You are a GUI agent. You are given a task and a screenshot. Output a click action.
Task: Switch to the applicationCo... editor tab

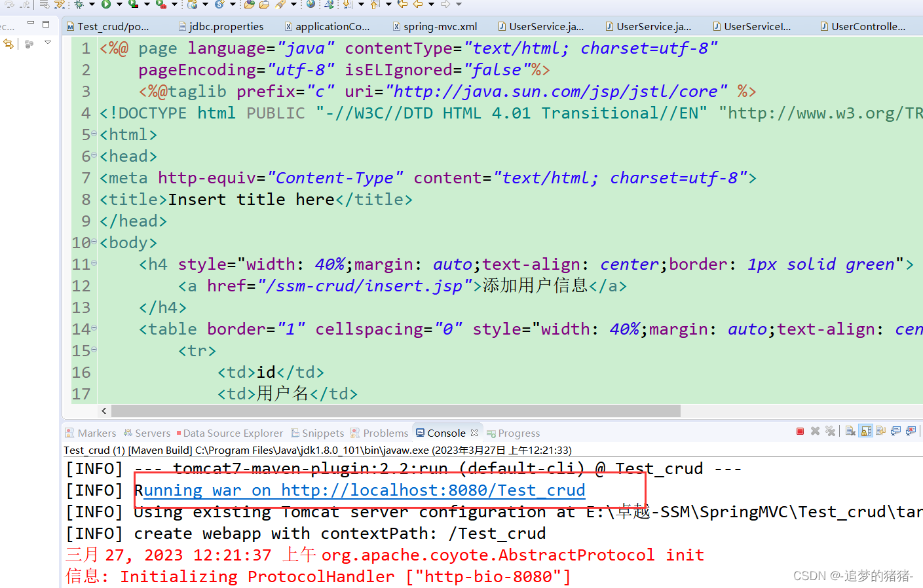[328, 26]
